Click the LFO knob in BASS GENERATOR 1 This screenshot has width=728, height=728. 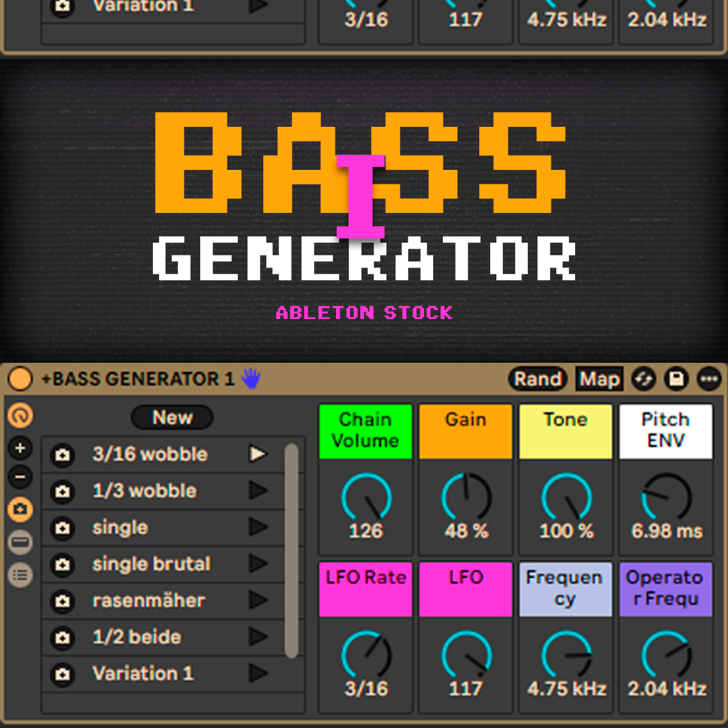coord(467,655)
